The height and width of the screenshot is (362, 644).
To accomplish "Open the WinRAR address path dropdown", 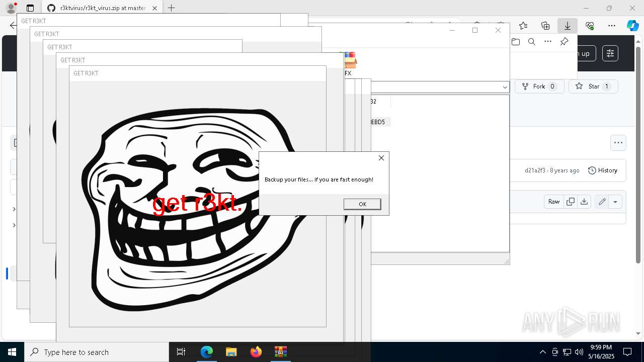I will [505, 87].
